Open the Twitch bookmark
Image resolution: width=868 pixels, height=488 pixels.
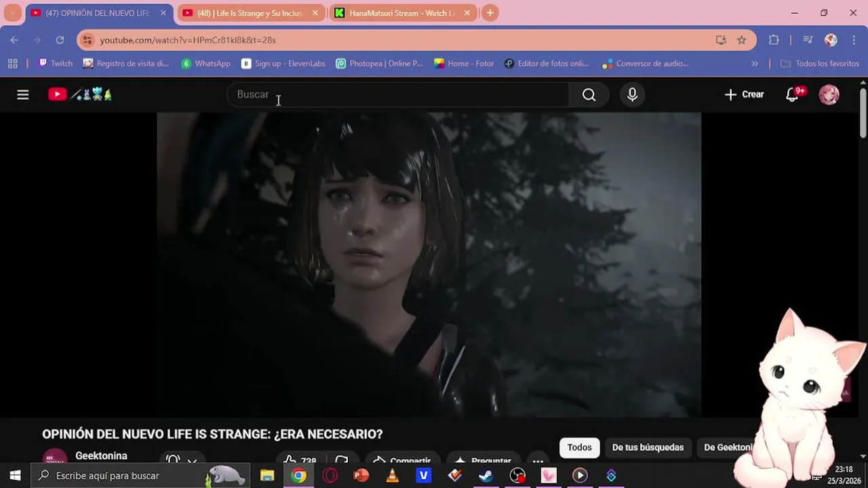point(56,64)
